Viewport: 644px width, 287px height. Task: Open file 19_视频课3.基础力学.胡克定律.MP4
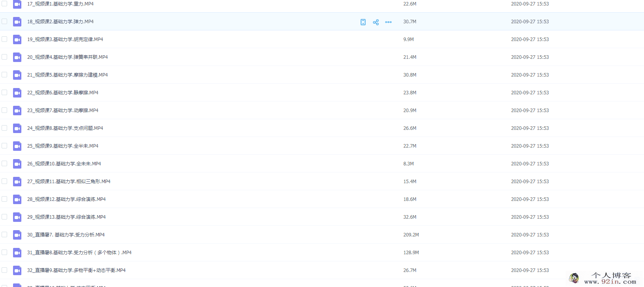pos(65,39)
